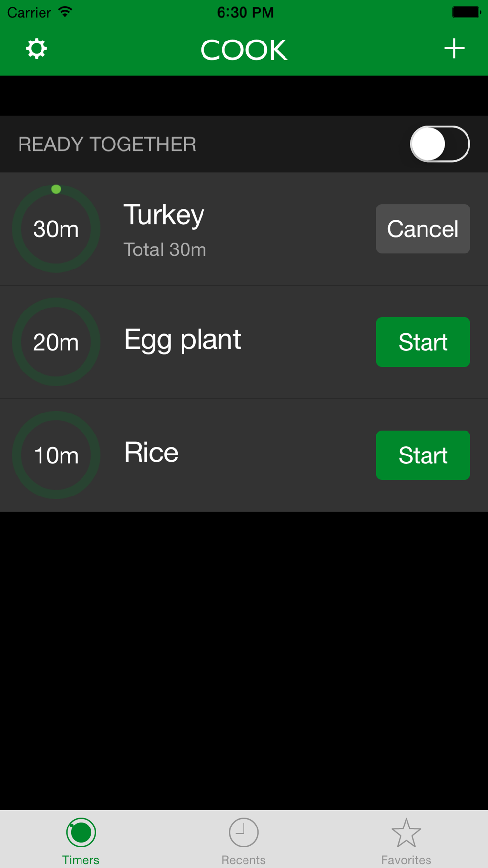Select the Egg plant 20m circular dial
This screenshot has height=868, width=488.
[56, 342]
